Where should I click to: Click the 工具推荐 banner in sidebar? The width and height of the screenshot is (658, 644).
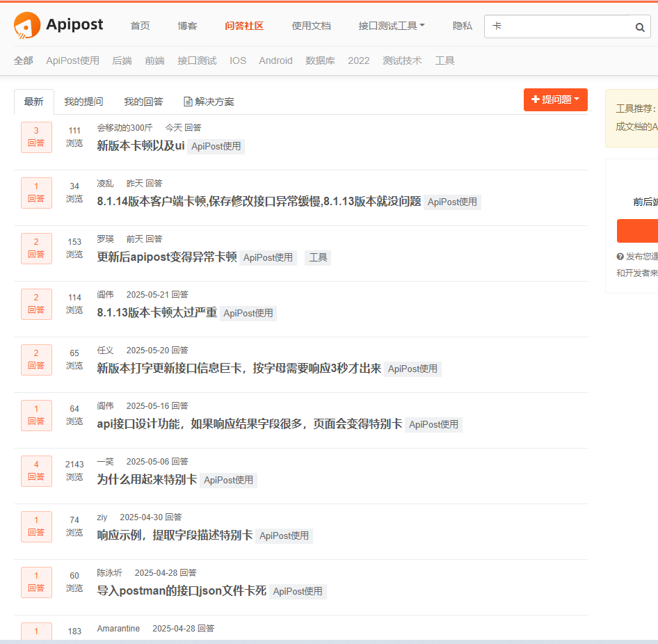(x=632, y=118)
